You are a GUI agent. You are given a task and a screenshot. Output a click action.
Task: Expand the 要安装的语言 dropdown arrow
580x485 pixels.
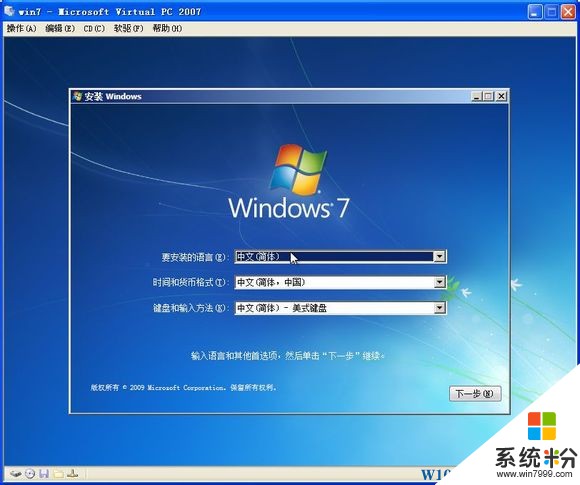[x=439, y=256]
